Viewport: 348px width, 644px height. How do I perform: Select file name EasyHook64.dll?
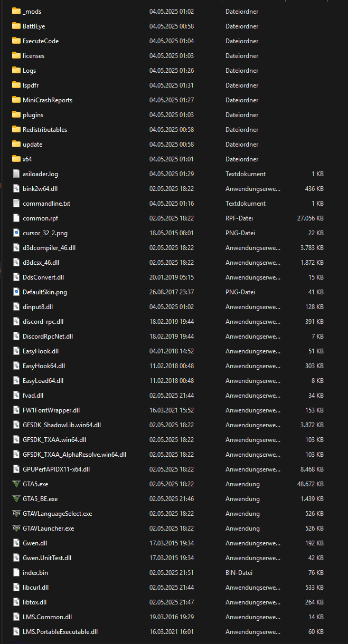coord(44,366)
